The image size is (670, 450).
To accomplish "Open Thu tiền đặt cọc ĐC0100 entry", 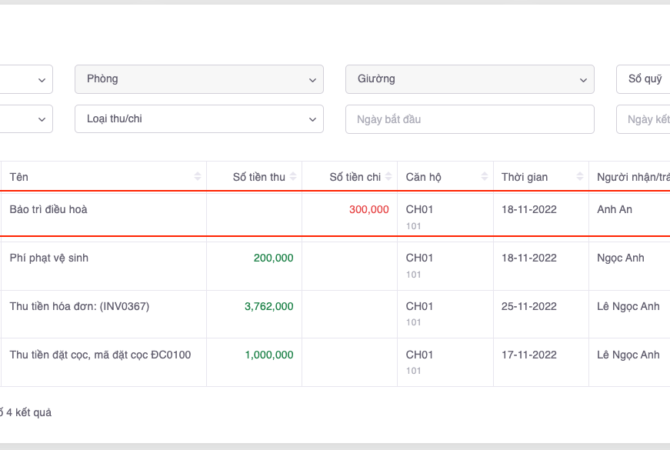I will pos(100,355).
